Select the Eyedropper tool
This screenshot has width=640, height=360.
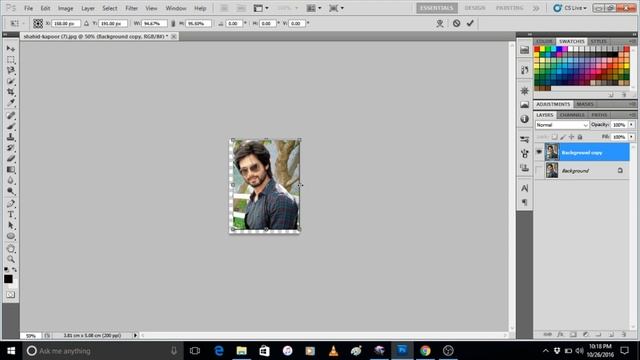(11, 102)
